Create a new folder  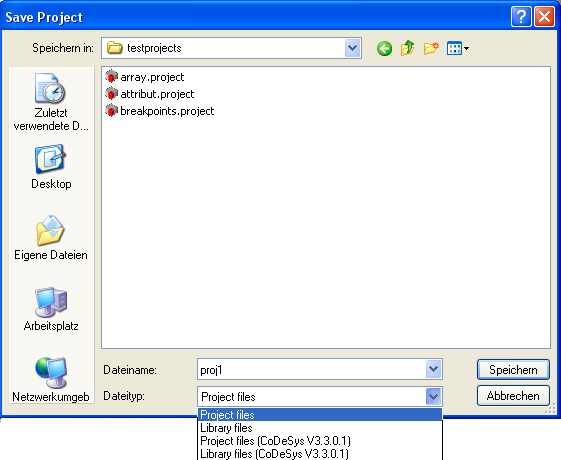431,48
